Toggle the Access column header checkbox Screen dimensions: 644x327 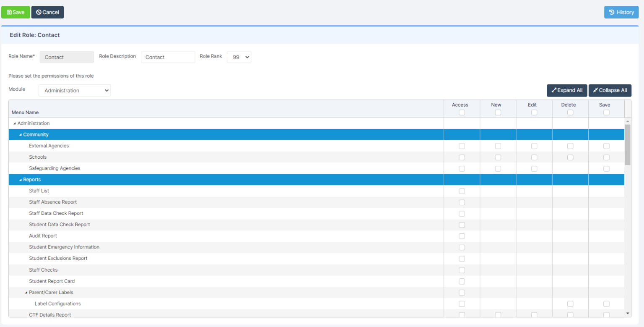(x=462, y=112)
